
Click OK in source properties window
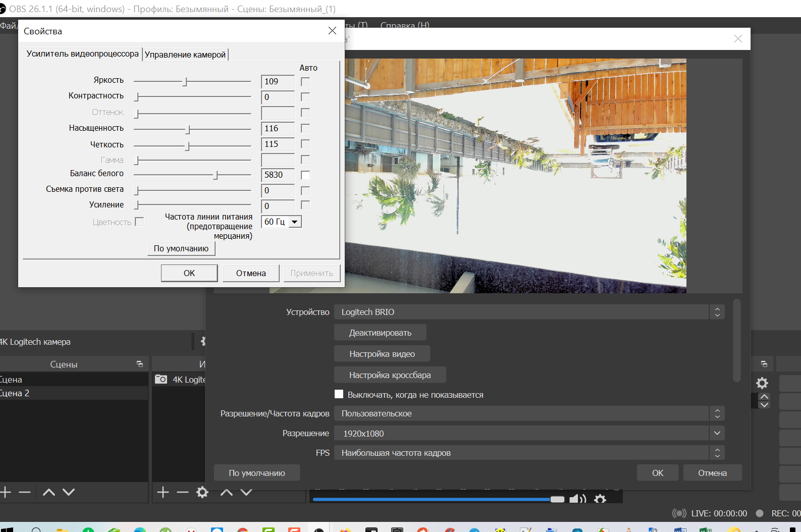click(x=658, y=473)
